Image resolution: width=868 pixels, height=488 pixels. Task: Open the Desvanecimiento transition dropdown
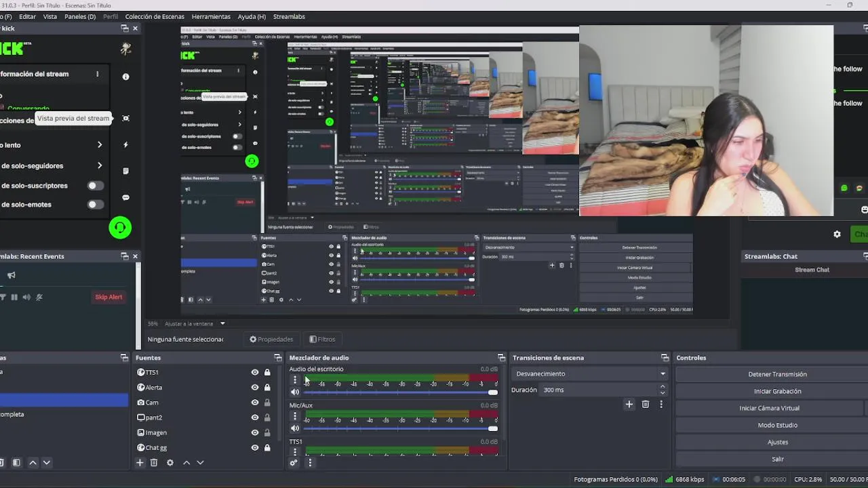point(589,373)
